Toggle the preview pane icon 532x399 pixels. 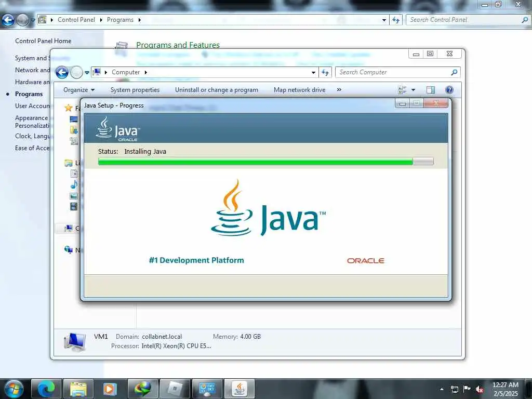click(431, 90)
